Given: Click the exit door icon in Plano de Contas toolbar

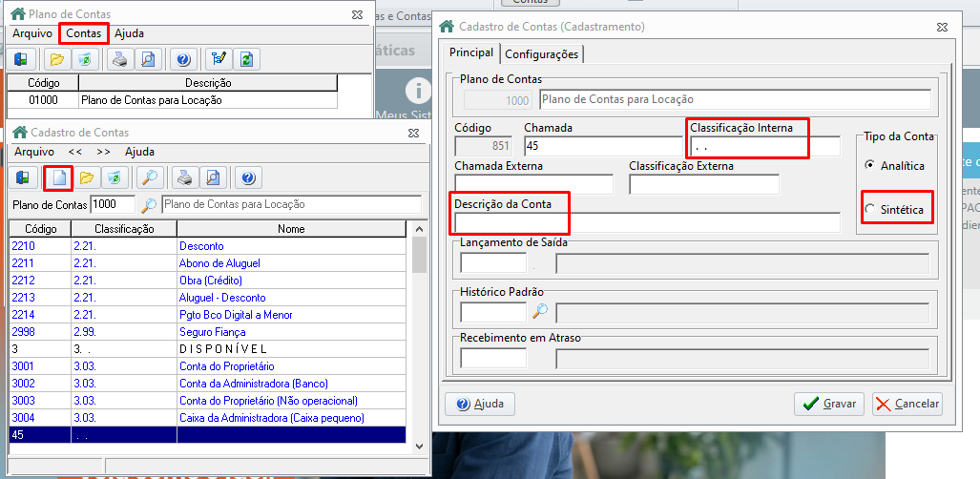Looking at the screenshot, I should (x=21, y=59).
